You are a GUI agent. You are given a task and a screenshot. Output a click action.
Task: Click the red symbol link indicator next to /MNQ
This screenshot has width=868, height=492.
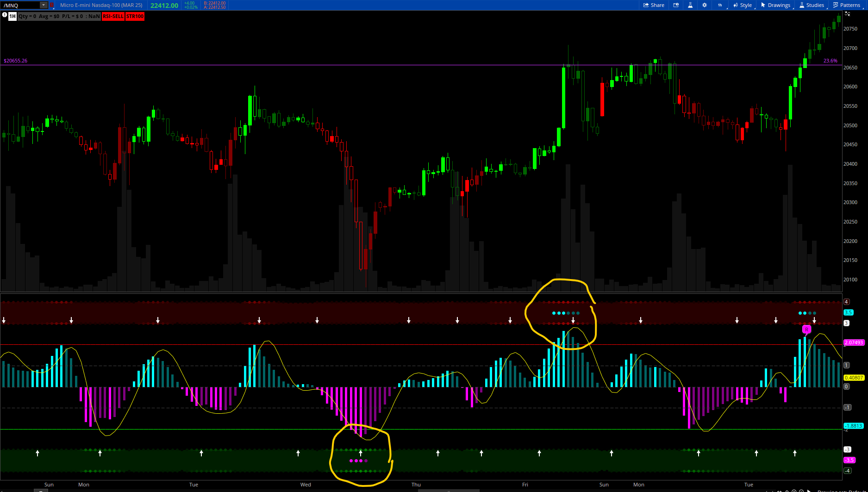pos(52,5)
